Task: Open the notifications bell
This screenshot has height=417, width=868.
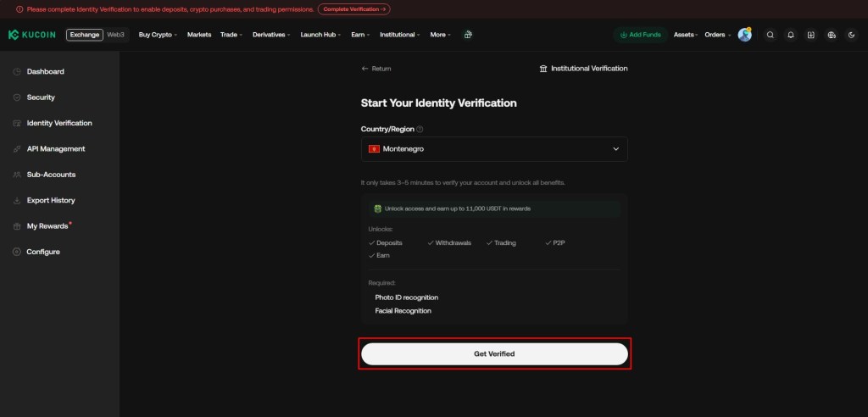Action: click(x=791, y=35)
